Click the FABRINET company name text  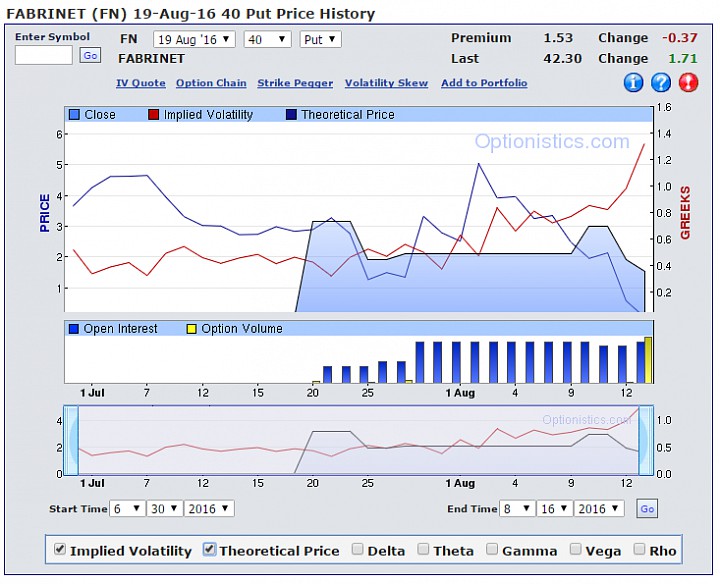(151, 58)
